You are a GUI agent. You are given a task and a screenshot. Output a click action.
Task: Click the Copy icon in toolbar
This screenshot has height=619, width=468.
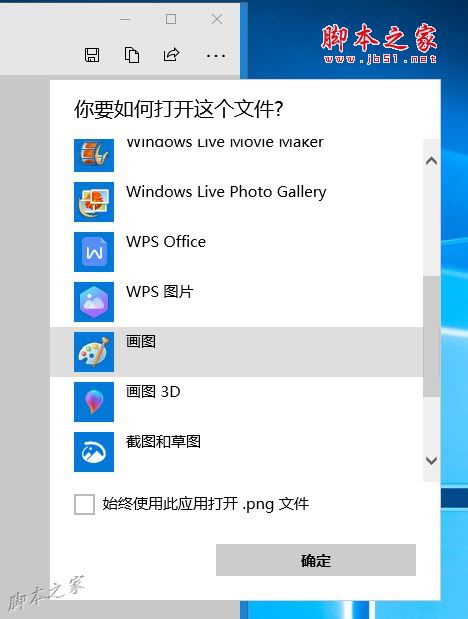[x=132, y=55]
